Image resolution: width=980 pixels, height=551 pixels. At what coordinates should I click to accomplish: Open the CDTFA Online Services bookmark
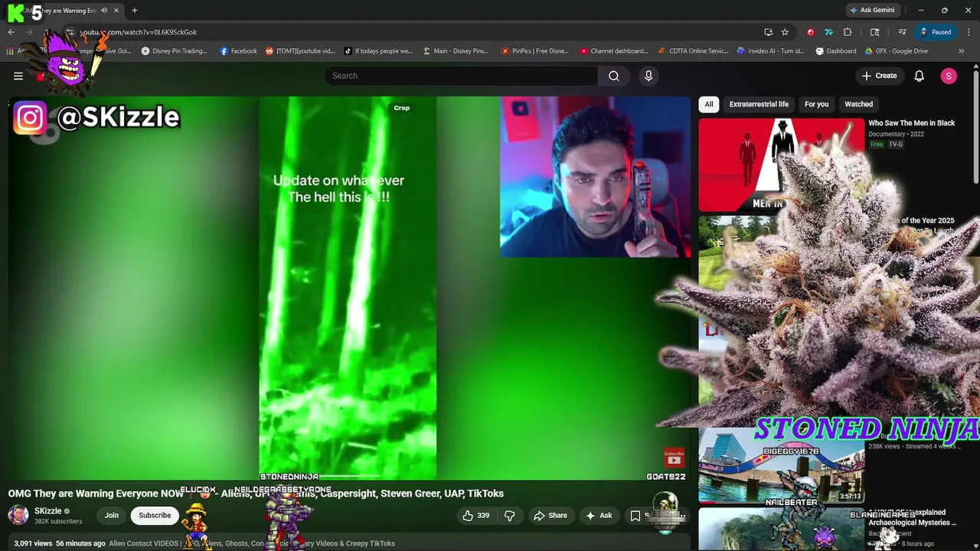[x=693, y=51]
